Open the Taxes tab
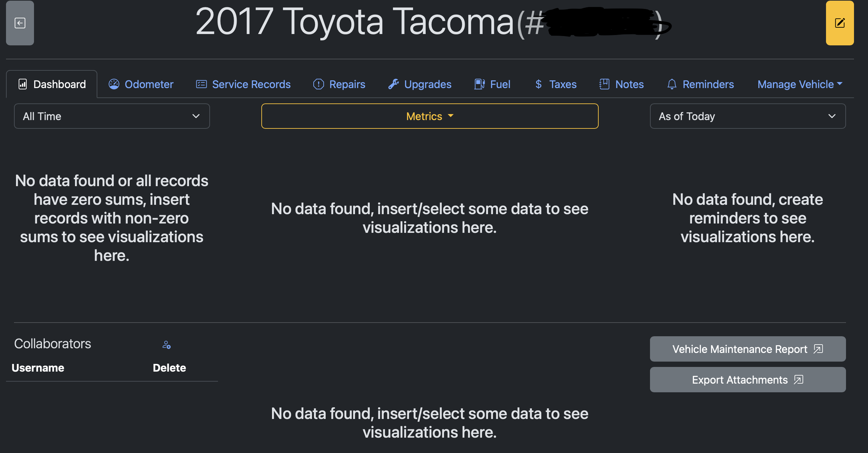Screen dimensions: 868x453 tap(556, 84)
